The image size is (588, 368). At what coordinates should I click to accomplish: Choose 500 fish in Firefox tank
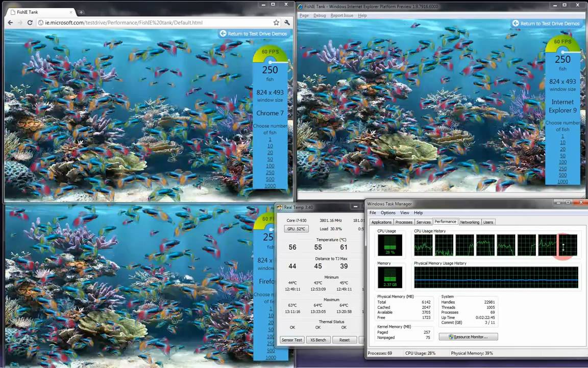coord(271,350)
